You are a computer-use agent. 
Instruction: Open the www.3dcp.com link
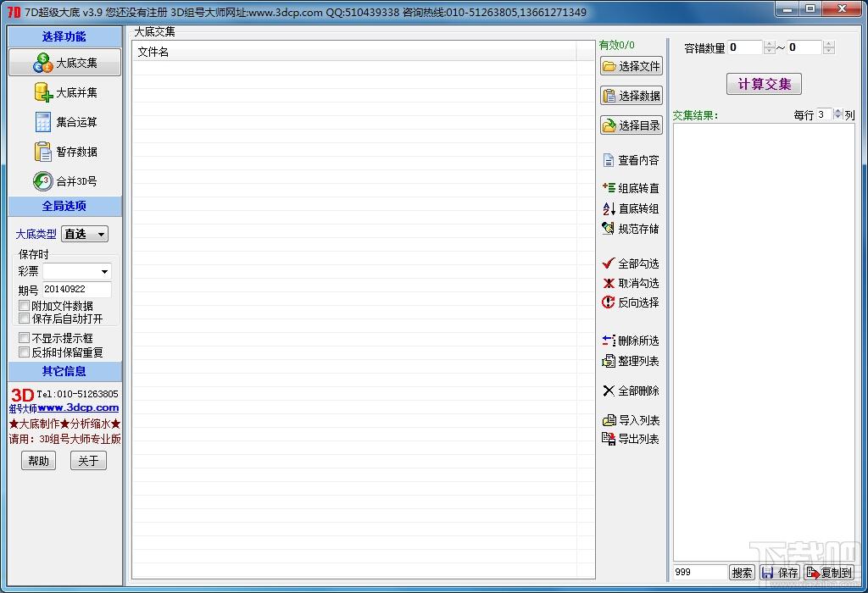click(x=78, y=407)
